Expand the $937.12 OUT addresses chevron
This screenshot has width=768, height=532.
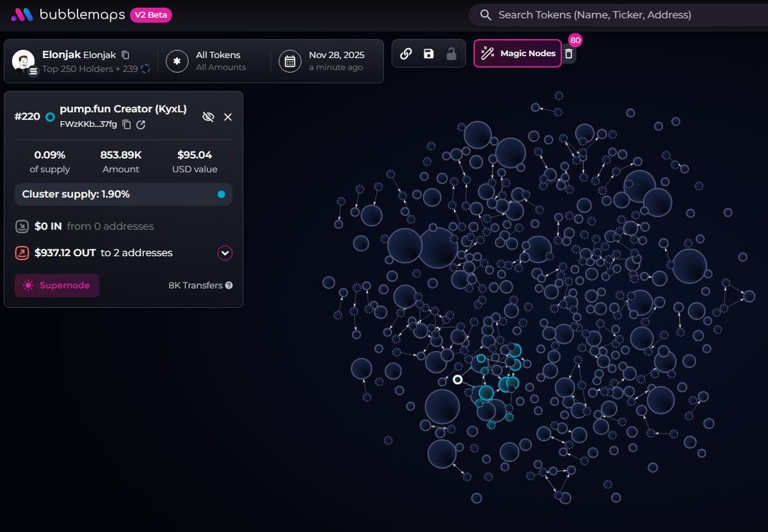click(225, 253)
